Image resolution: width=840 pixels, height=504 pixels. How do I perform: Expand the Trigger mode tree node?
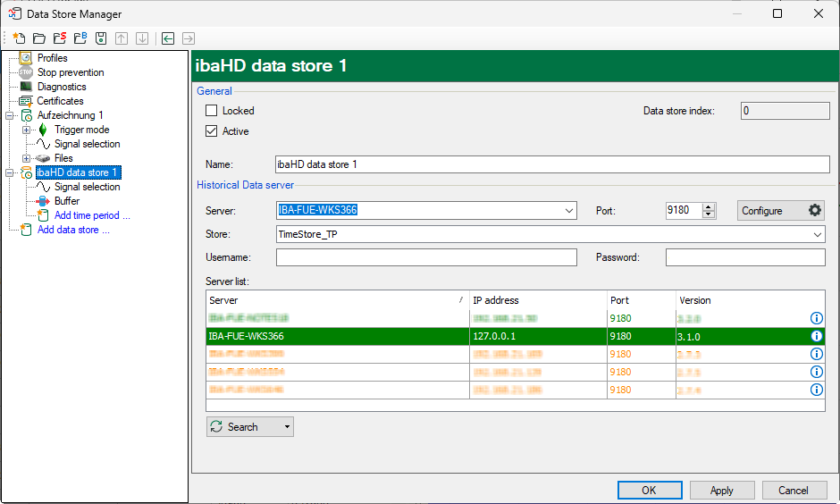[27, 130]
